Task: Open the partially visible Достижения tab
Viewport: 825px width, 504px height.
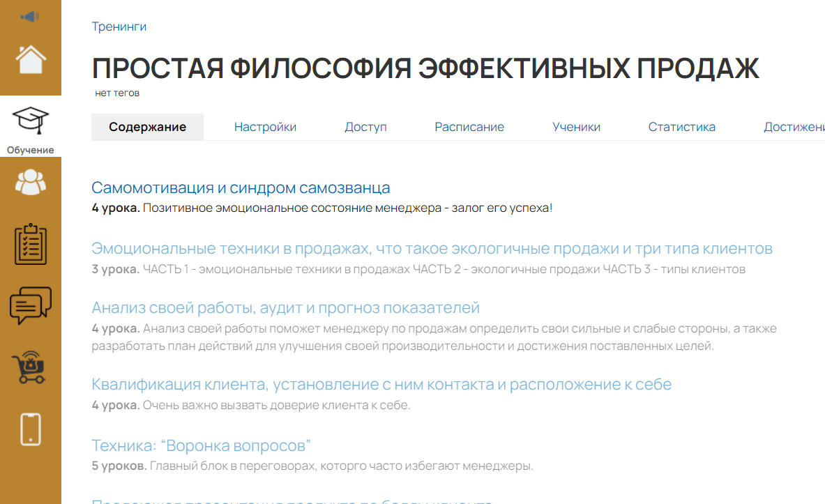Action: click(794, 127)
